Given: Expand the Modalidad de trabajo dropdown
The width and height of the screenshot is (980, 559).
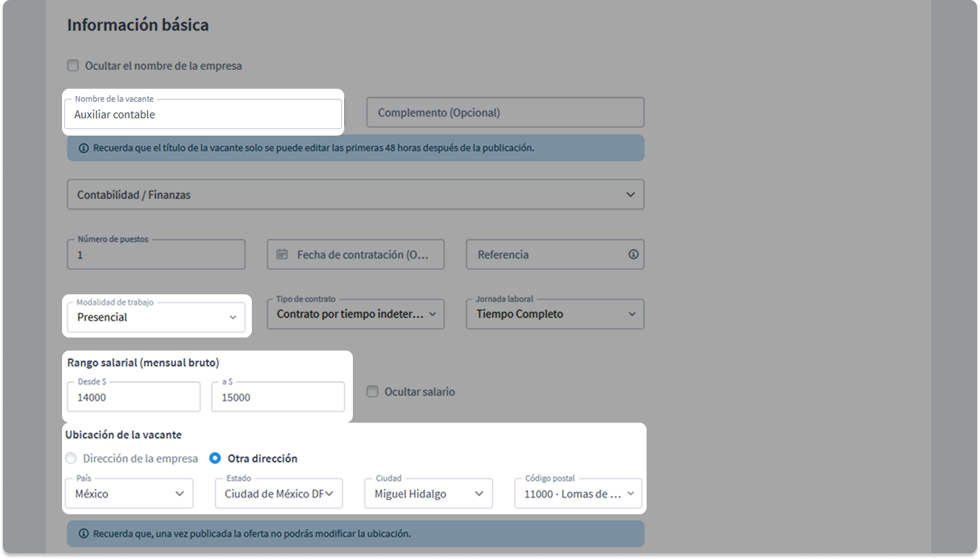Looking at the screenshot, I should pos(156,317).
